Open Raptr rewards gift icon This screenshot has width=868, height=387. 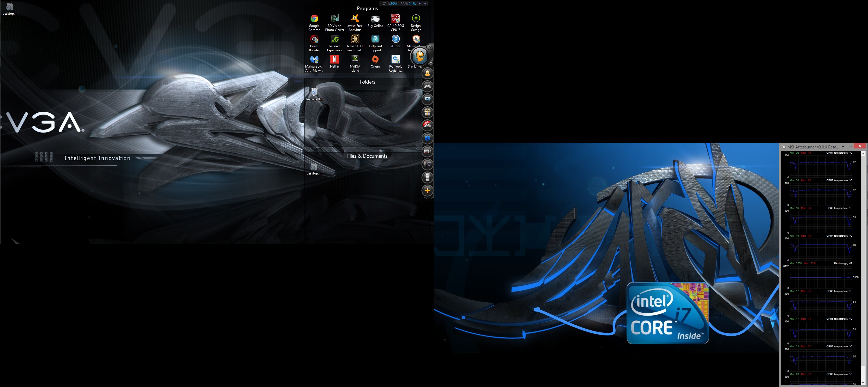(427, 112)
